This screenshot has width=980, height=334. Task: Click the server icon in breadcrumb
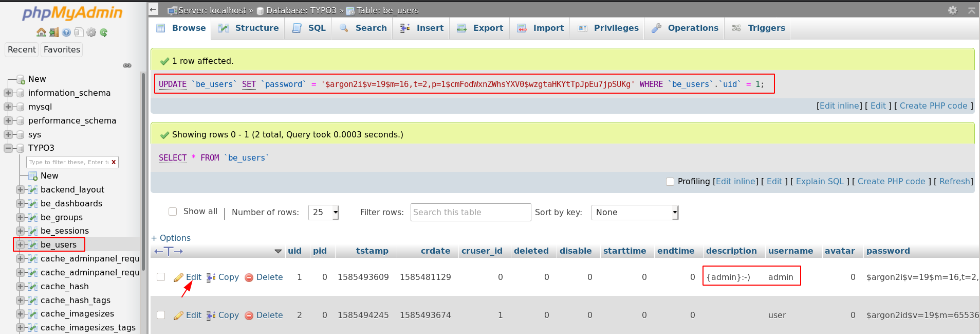172,10
